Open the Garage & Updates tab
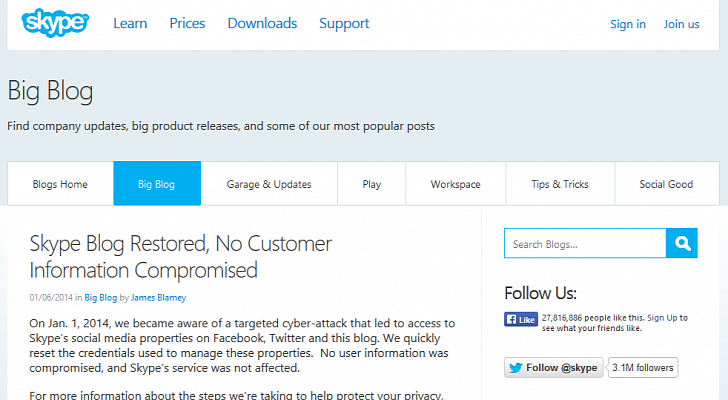The image size is (728, 400). [269, 184]
